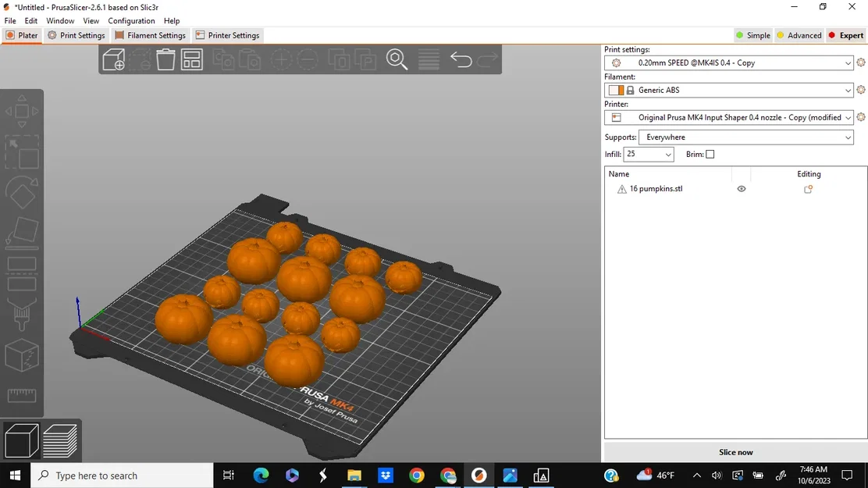This screenshot has width=868, height=488.
Task: Select the Paint-on supports brush tool
Action: pyautogui.click(x=22, y=315)
